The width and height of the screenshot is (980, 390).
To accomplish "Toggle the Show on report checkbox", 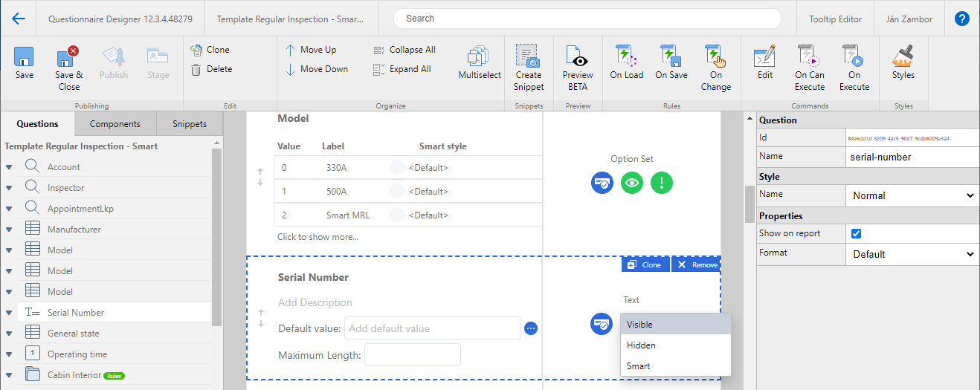I will [x=856, y=233].
